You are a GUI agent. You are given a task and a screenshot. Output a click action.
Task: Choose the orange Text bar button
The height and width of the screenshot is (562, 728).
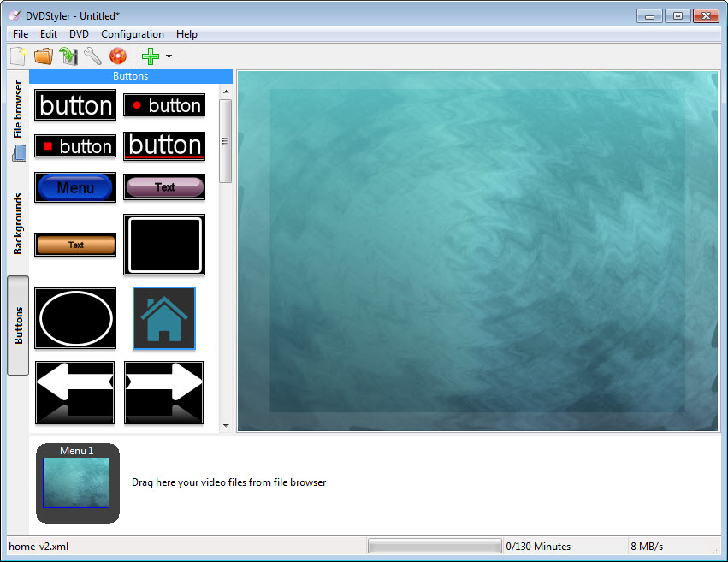coord(75,245)
